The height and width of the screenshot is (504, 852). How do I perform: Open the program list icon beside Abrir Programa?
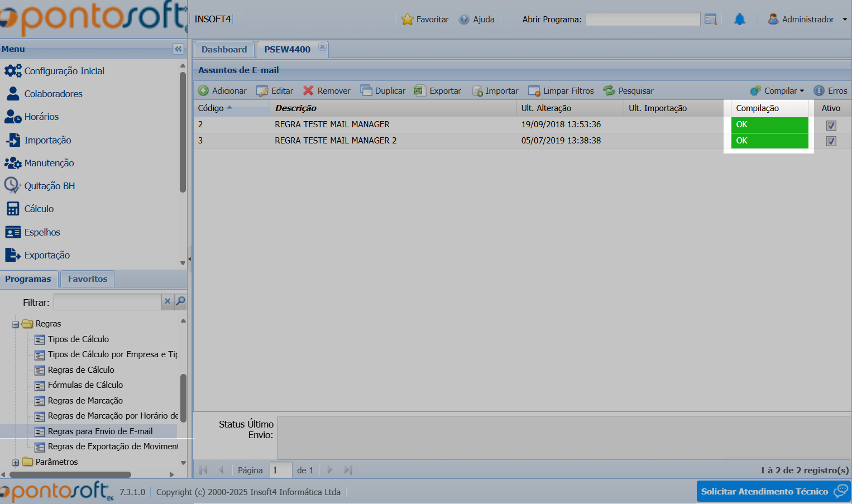click(710, 20)
